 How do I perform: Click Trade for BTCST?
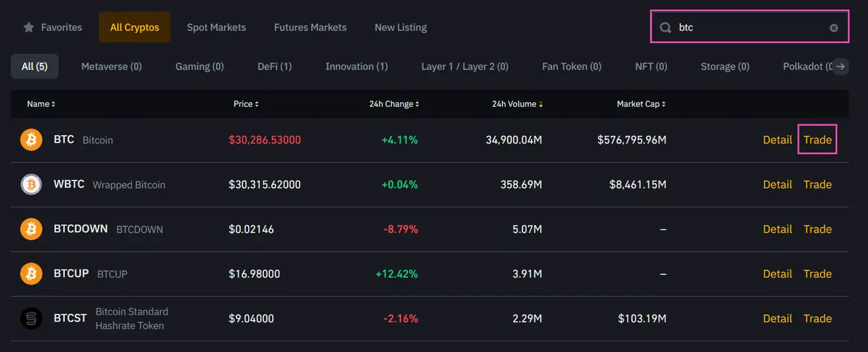tap(817, 319)
